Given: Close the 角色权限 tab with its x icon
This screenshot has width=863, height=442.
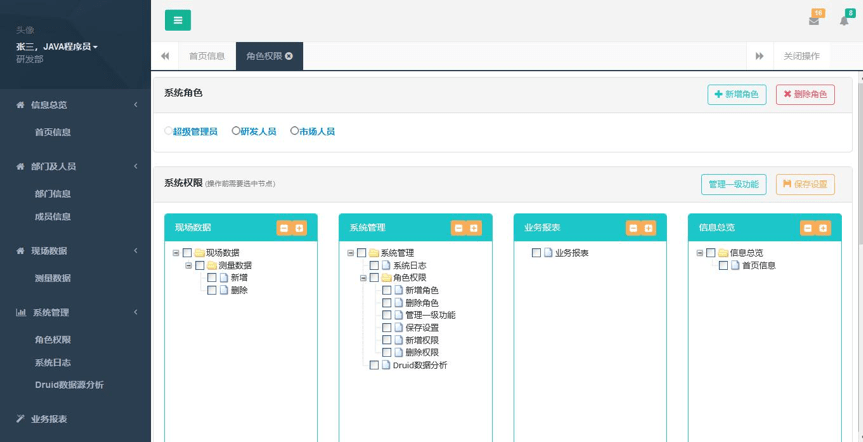Looking at the screenshot, I should click(289, 56).
